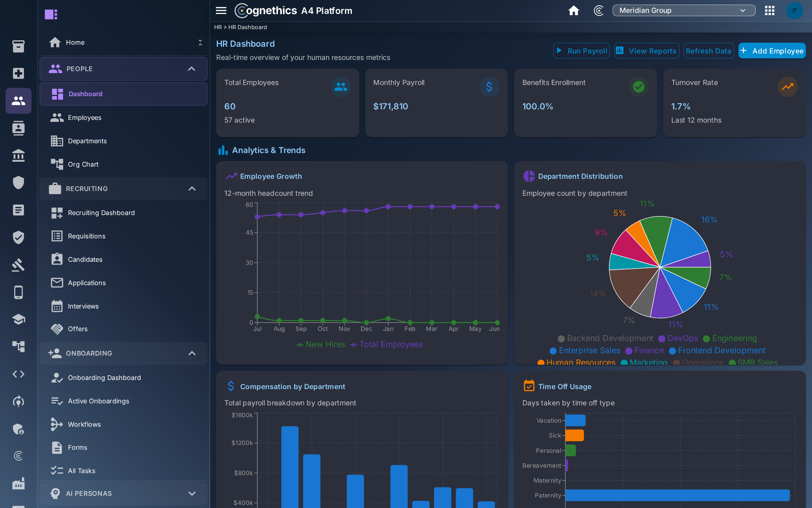The height and width of the screenshot is (508, 812).
Task: Open the bank building icon in left rail
Action: pos(18,155)
